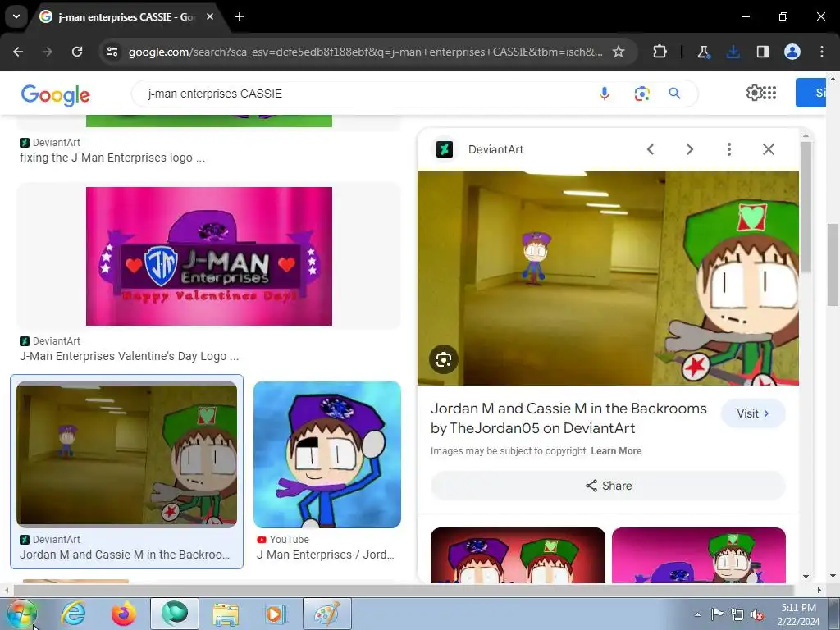Launch Firefox from the taskbar
This screenshot has height=630, width=840.
pyautogui.click(x=123, y=614)
